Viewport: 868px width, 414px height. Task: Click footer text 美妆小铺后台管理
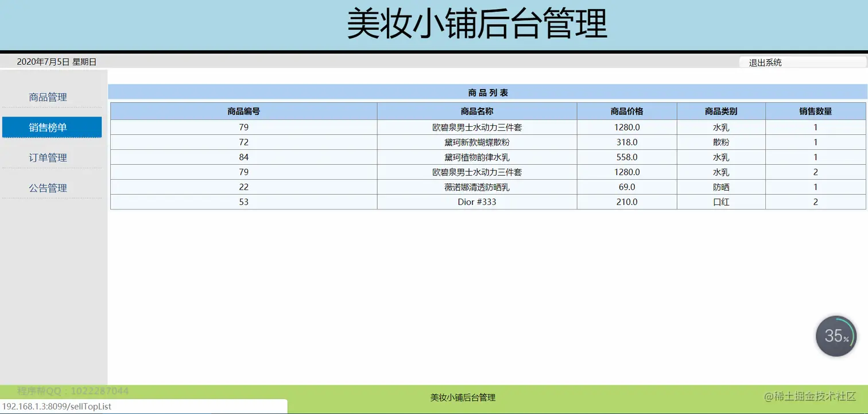pyautogui.click(x=463, y=397)
